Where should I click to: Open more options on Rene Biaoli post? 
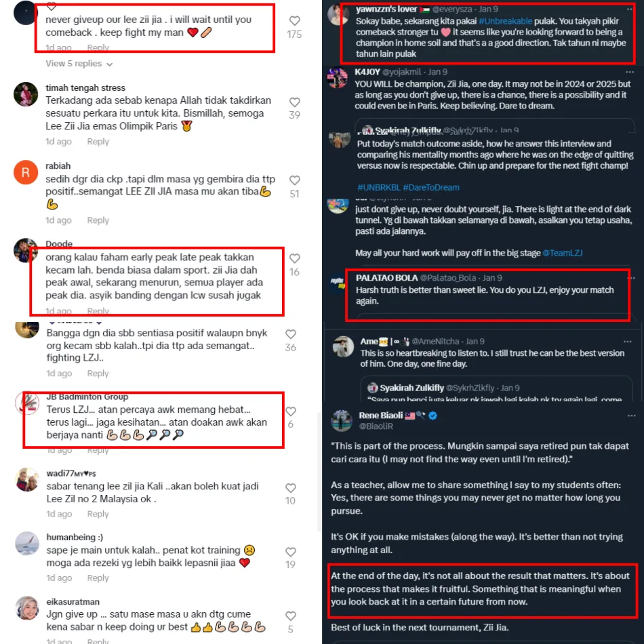pos(631,416)
